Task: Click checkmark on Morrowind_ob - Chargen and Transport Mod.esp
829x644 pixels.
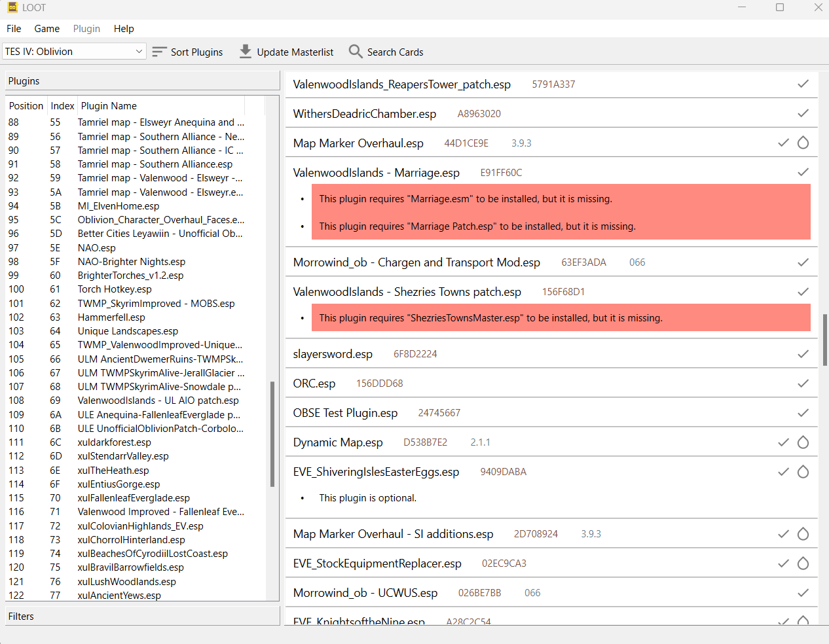Action: click(803, 262)
